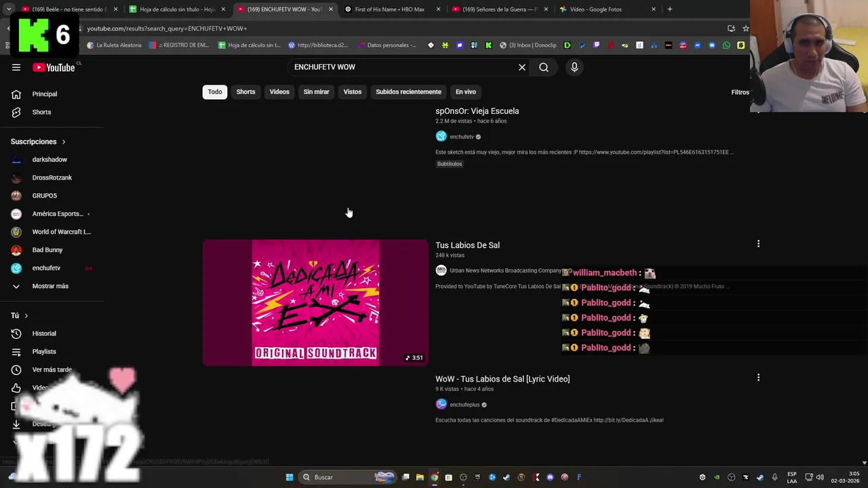Select the Todo filter chip
Viewport: 868px width, 488px height.
click(215, 91)
